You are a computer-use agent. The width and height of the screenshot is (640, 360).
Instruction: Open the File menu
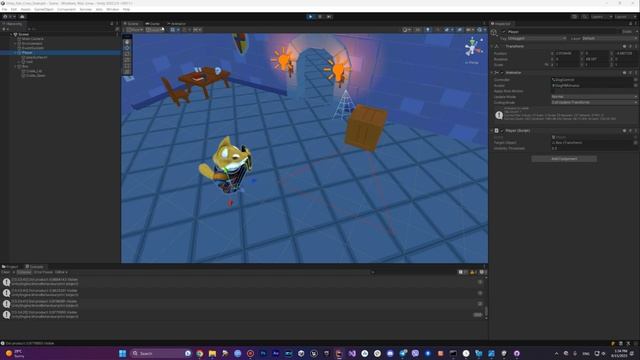point(4,9)
